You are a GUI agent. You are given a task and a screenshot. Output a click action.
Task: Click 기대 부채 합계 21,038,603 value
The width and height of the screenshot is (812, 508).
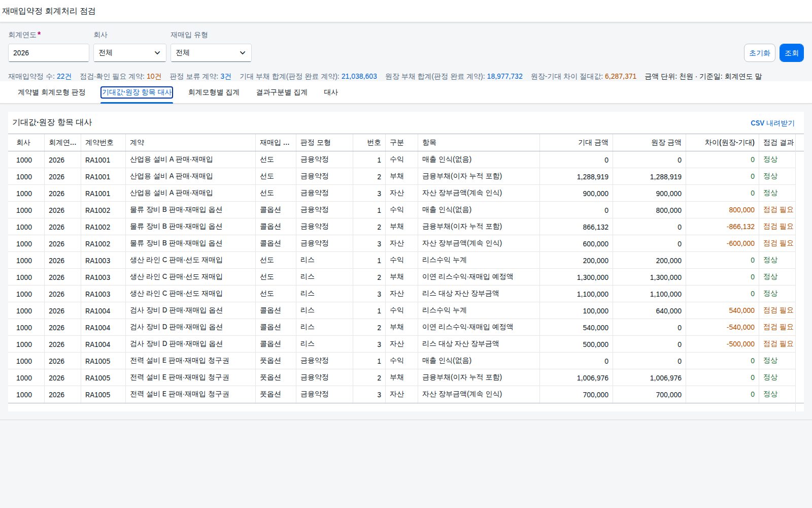[x=359, y=77]
